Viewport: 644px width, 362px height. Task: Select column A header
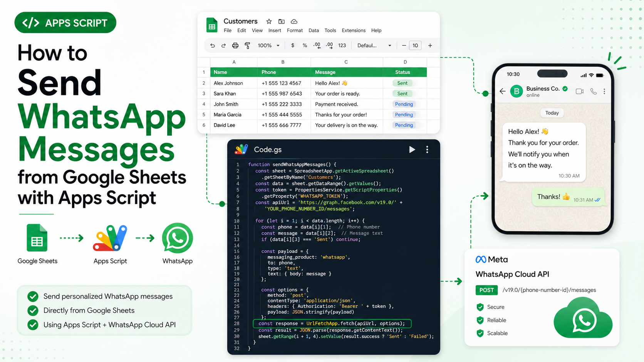coord(234,62)
